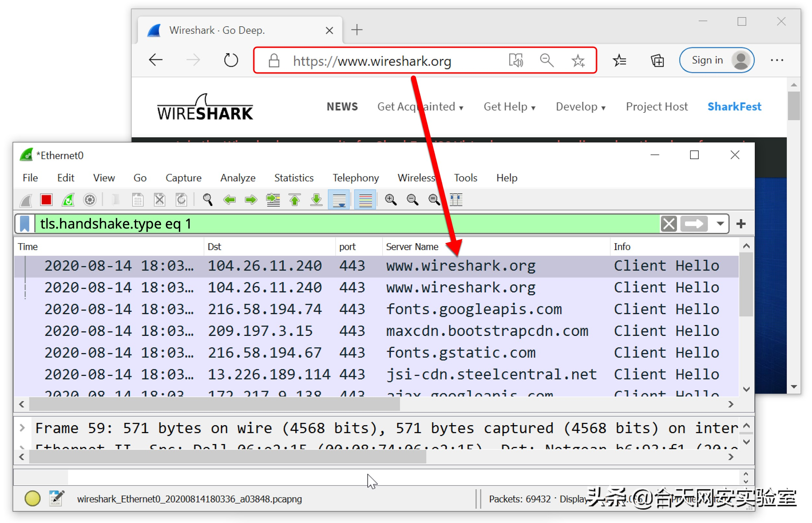Open capture options gear icon
Screen dimensions: 812x523
pyautogui.click(x=90, y=200)
